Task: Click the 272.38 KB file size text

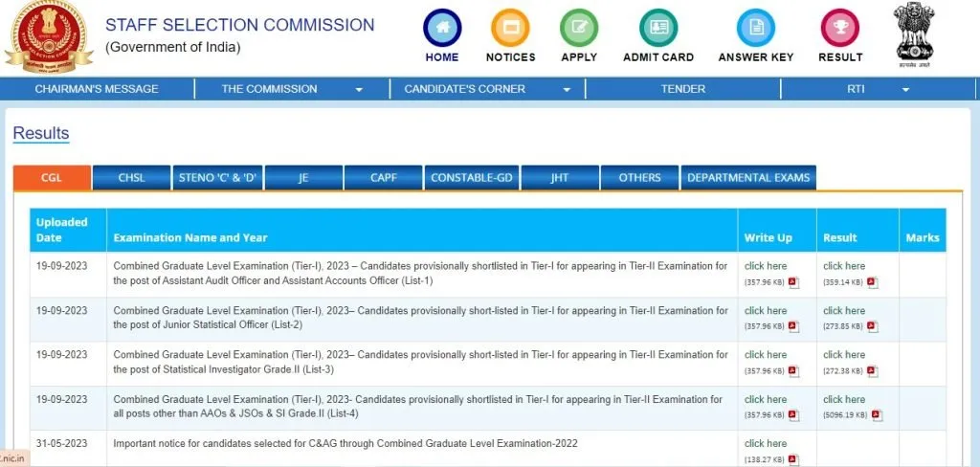Action: [x=843, y=370]
